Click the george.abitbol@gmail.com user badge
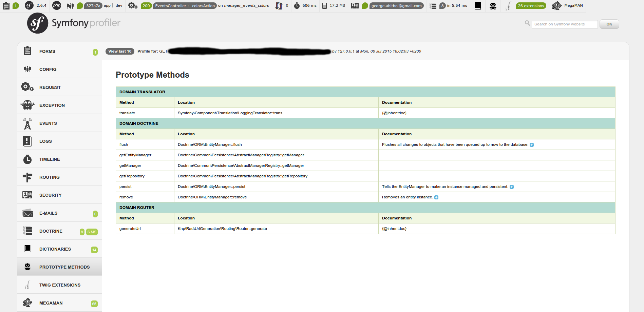The height and width of the screenshot is (312, 644). (x=396, y=6)
